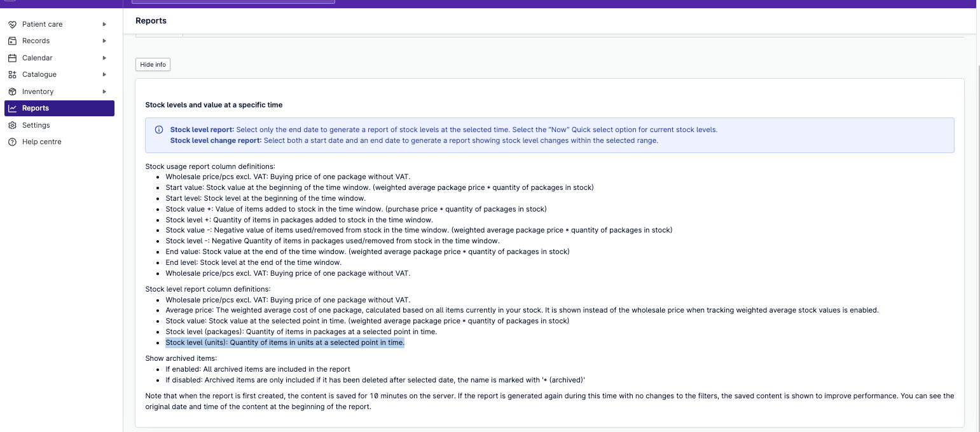The height and width of the screenshot is (432, 980).
Task: Select the Settings label in the sidebar
Action: (36, 125)
